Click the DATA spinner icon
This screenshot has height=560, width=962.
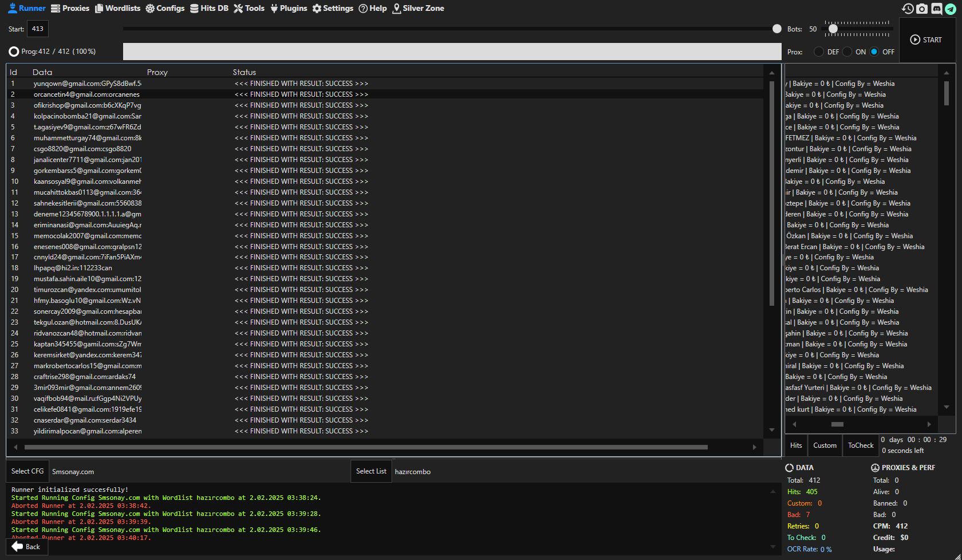(x=789, y=468)
